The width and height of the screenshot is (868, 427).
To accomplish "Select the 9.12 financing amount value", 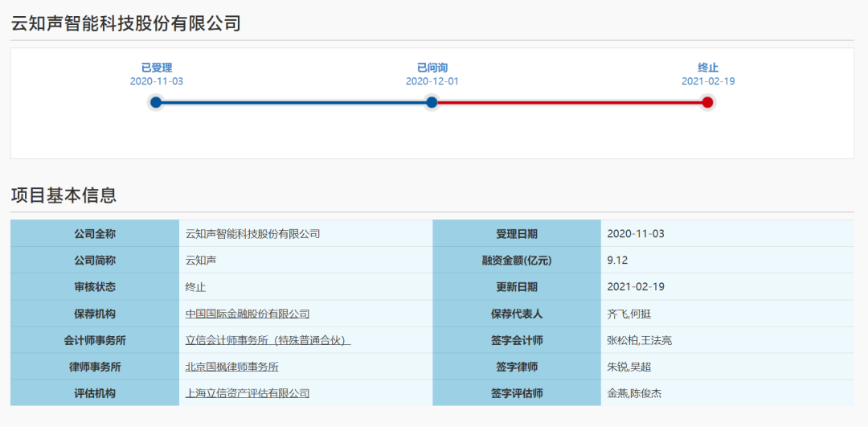I will (619, 261).
